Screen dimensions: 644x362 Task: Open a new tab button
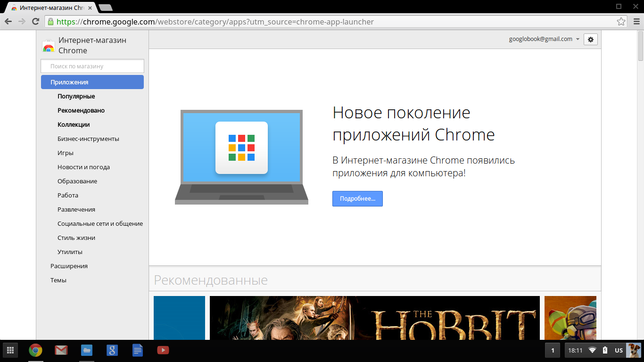click(106, 8)
